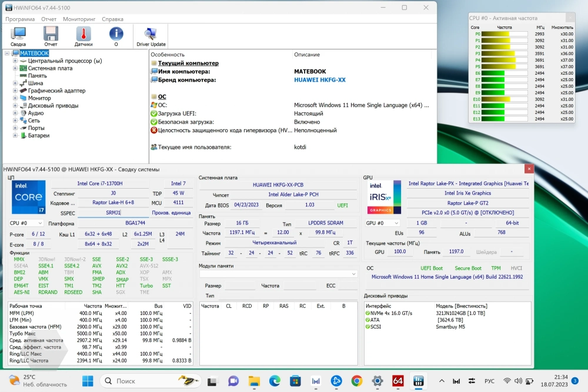Select Дисковые приводы in the tree
The image size is (588, 392).
53,106
